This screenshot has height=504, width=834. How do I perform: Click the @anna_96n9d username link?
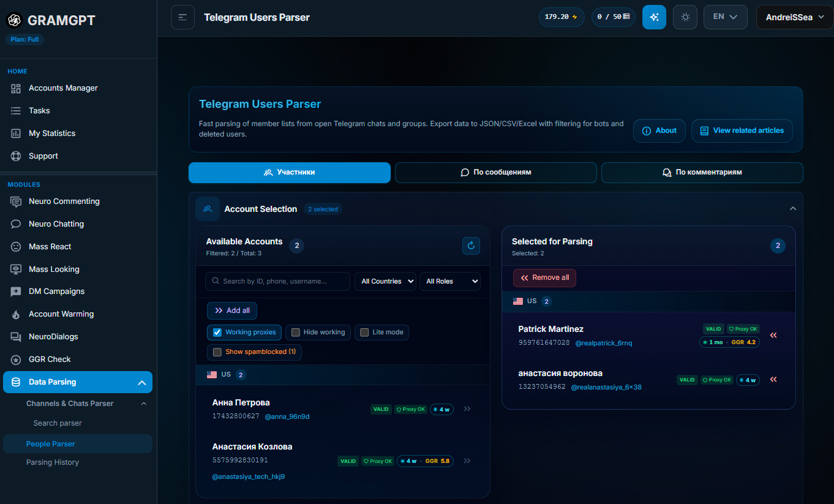[x=287, y=416]
